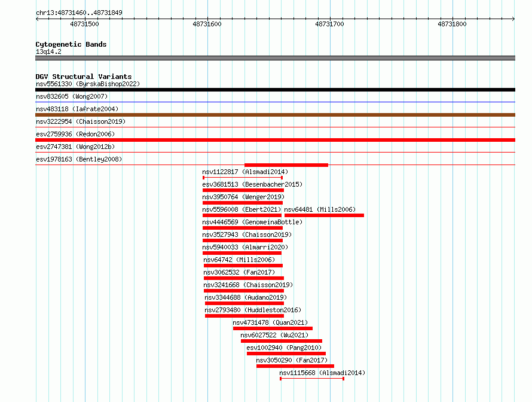Select the red bar under nsv4731478
The height and width of the screenshot is (402, 532).
click(273, 328)
